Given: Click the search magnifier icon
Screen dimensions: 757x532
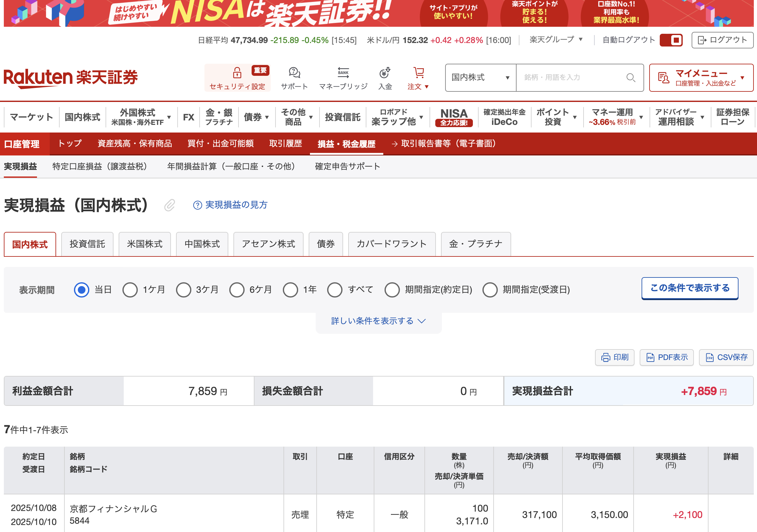Looking at the screenshot, I should (x=630, y=78).
